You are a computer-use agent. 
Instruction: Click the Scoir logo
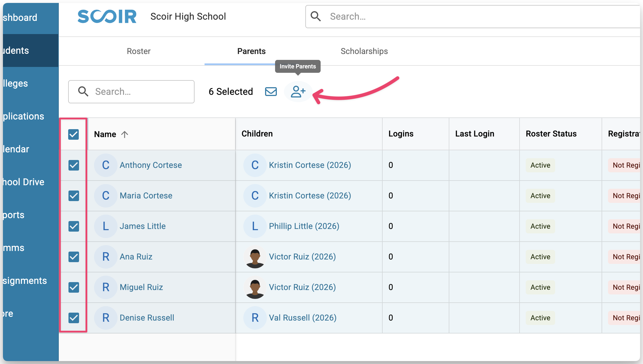pyautogui.click(x=107, y=16)
